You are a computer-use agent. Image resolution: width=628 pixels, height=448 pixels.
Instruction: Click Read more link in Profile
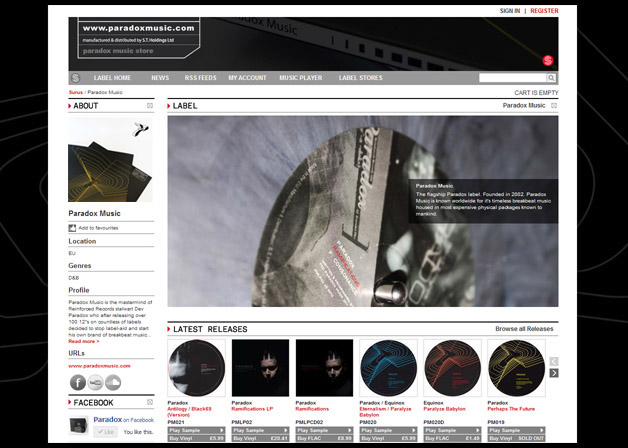coord(83,342)
